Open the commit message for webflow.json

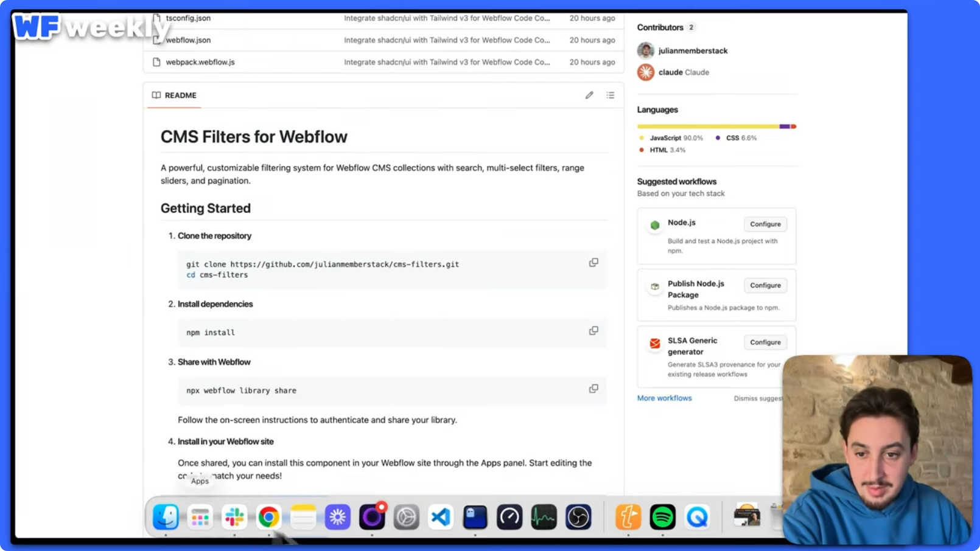447,40
